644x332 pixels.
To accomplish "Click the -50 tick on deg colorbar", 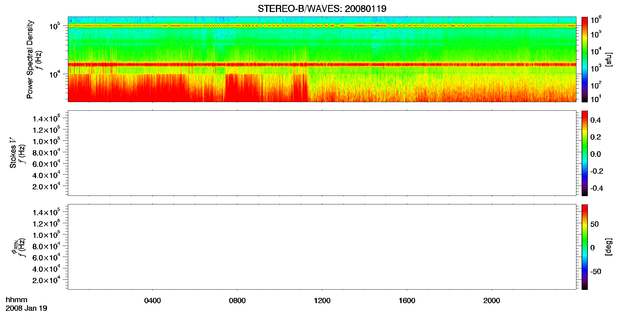I will 596,272.
